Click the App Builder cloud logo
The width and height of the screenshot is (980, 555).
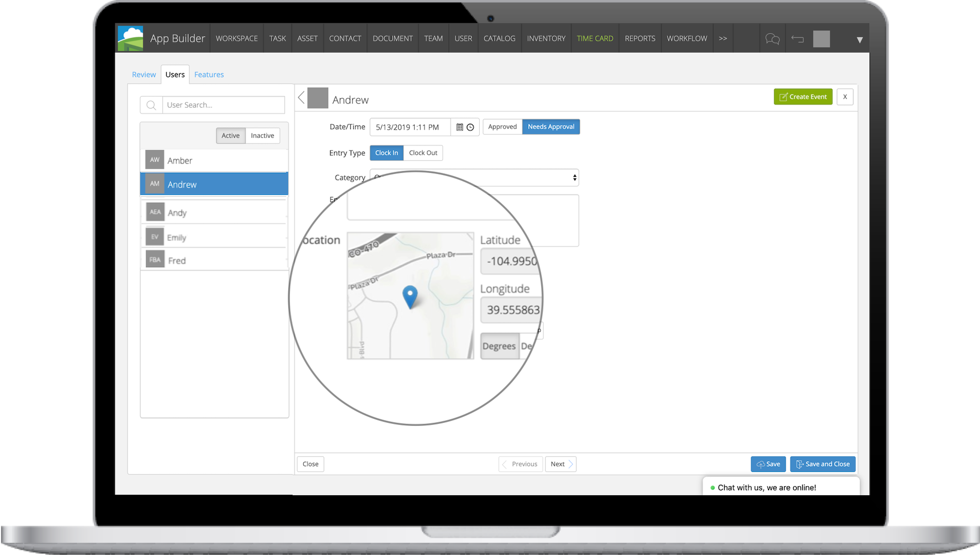[x=130, y=38]
